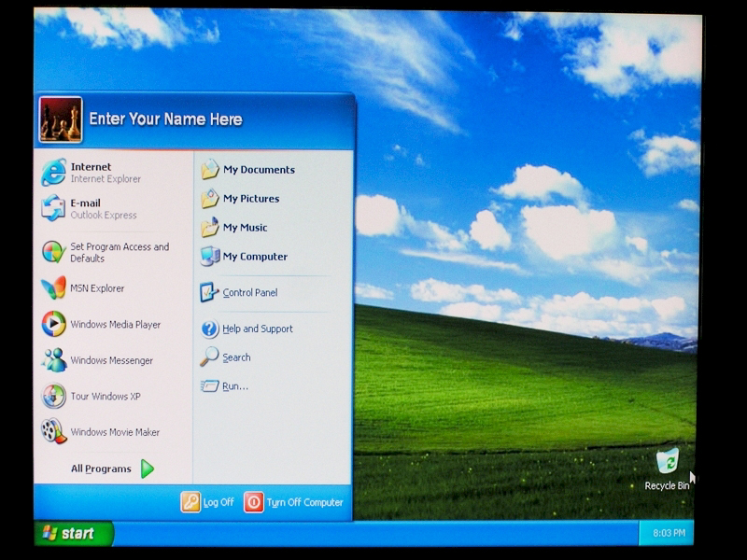
Task: Click the My Documents label
Action: [x=260, y=170]
